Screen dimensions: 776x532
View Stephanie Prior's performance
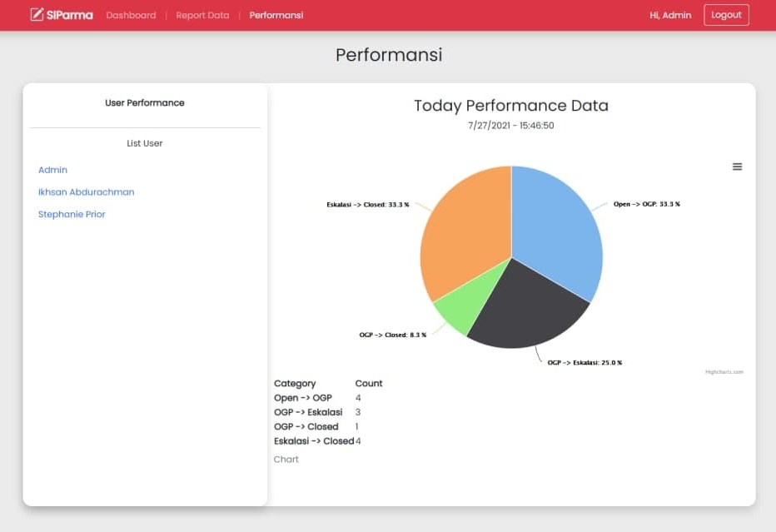point(72,215)
